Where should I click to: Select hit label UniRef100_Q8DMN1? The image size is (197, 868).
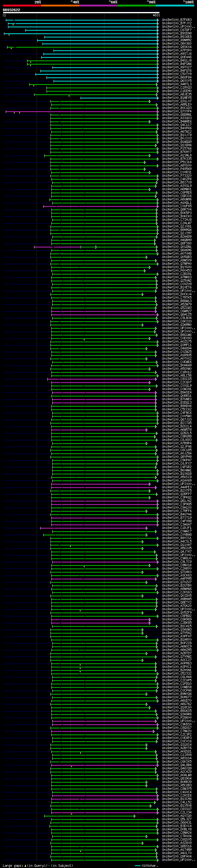pyautogui.click(x=177, y=115)
